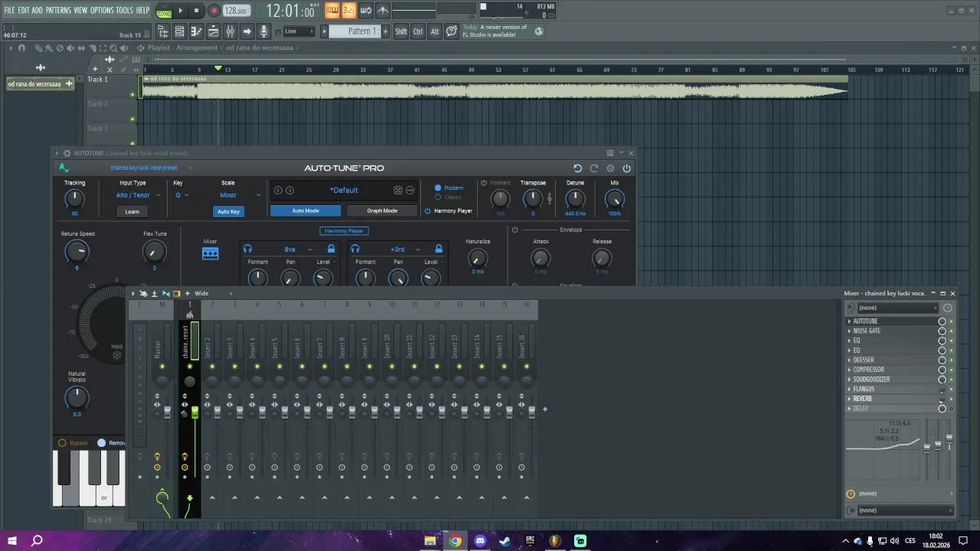The width and height of the screenshot is (980, 551).
Task: Open Input Type Alto / Tenor dropdown
Action: coord(138,195)
